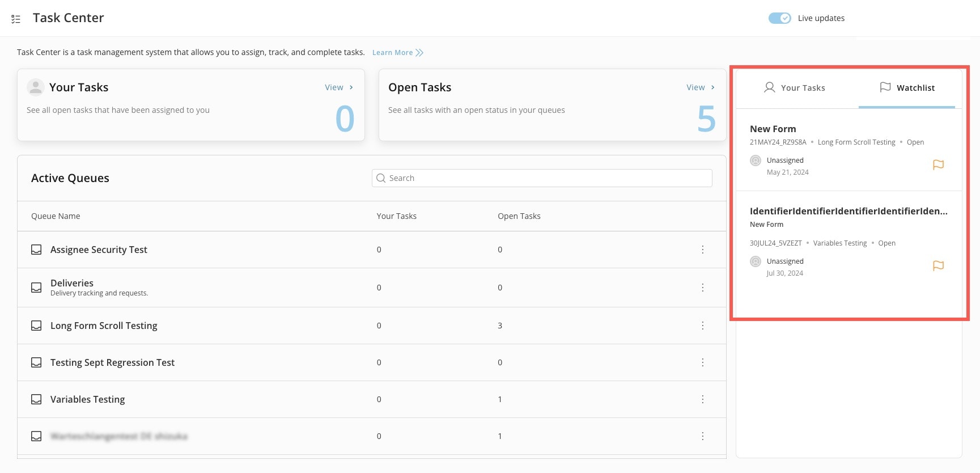Image resolution: width=980 pixels, height=473 pixels.
Task: Open Long Form Scroll Testing queue
Action: pyautogui.click(x=104, y=326)
